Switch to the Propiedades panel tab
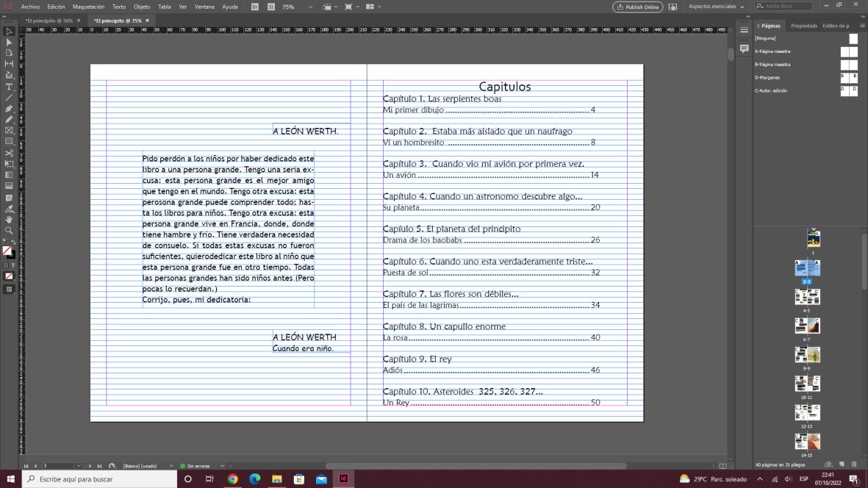868x488 pixels. coord(804,26)
